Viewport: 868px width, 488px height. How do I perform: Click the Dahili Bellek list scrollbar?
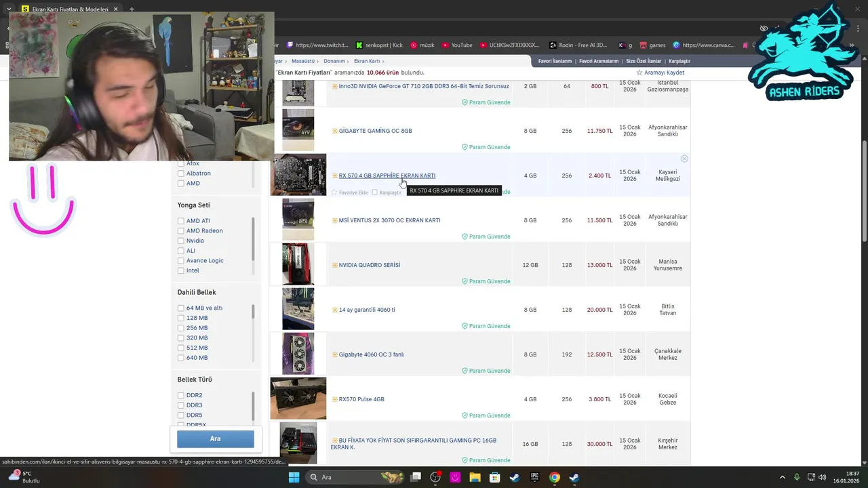click(253, 311)
